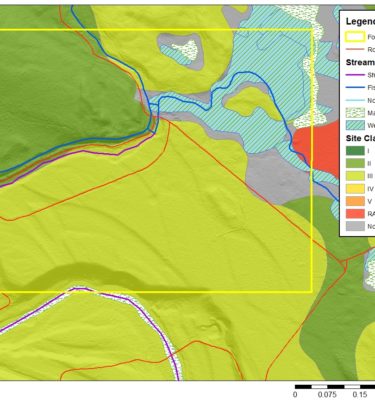Click the red road line legend symbol
Image resolution: width=375 pixels, height=400 pixels.
coord(355,50)
